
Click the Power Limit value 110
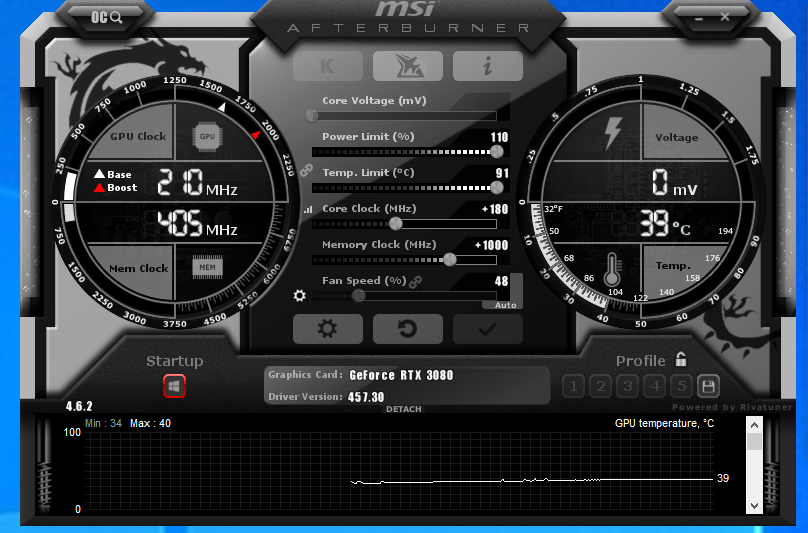tap(499, 137)
